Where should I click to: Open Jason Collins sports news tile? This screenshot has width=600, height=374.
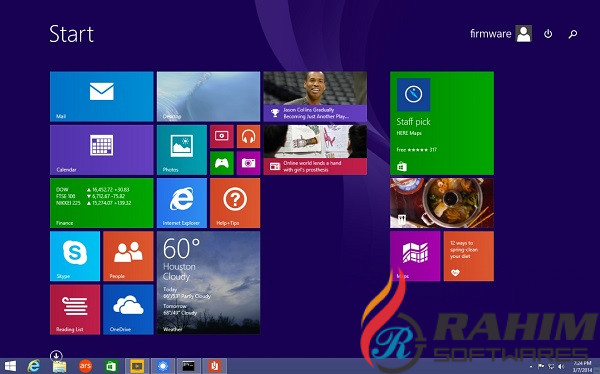[315, 96]
